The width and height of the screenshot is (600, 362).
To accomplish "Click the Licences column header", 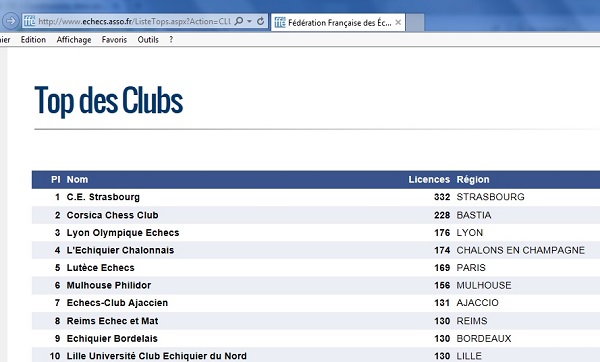I will [x=429, y=179].
